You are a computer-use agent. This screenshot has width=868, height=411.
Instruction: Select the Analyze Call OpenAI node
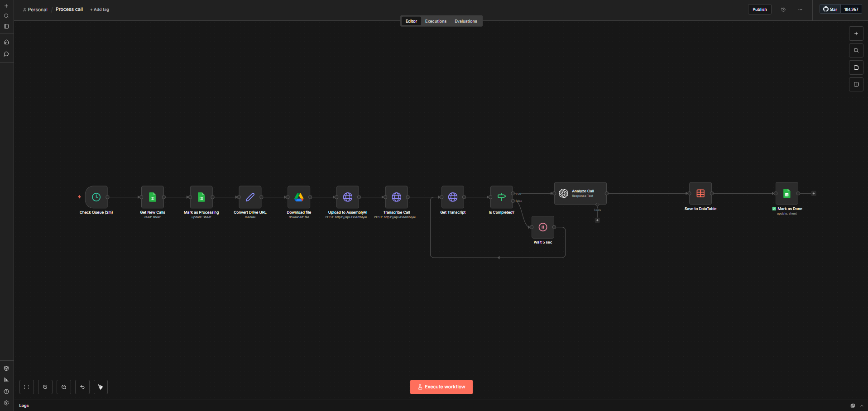click(x=580, y=193)
